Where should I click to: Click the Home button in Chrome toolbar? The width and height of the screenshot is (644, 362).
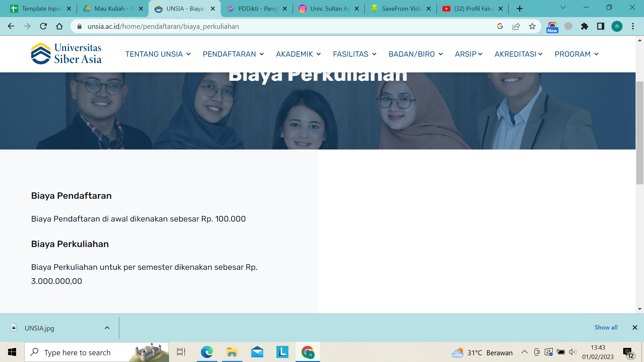[59, 26]
